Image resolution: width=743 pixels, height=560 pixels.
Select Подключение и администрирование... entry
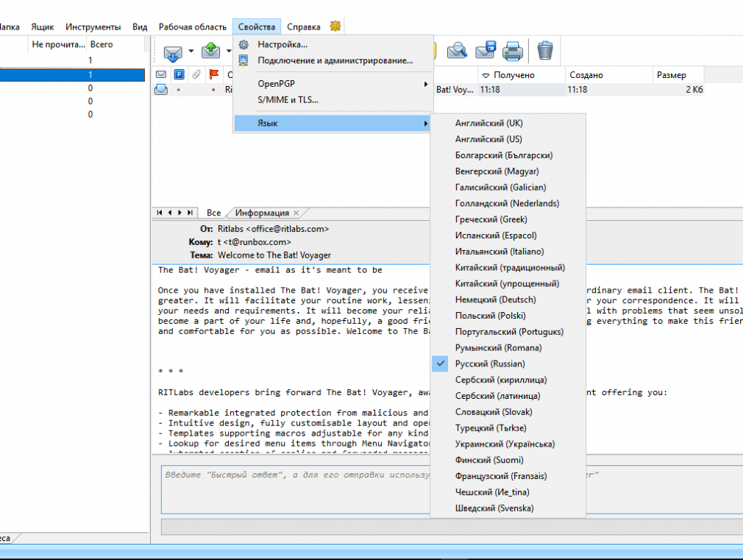[x=333, y=60]
